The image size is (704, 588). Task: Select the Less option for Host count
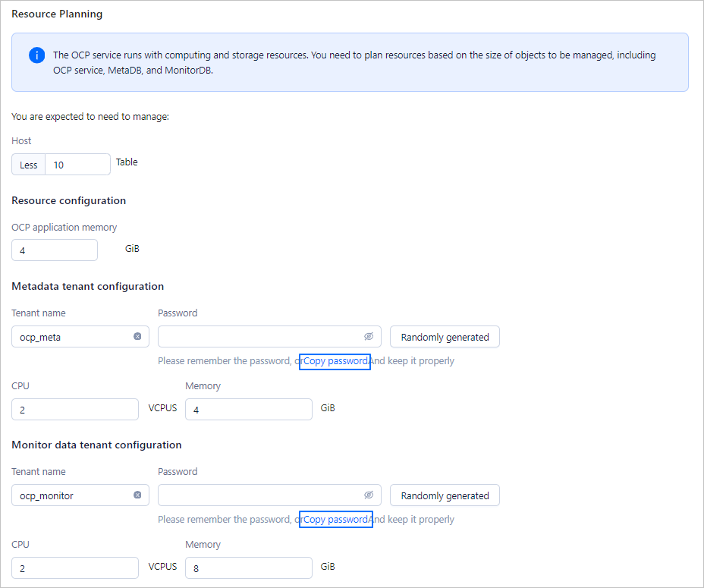[x=28, y=164]
